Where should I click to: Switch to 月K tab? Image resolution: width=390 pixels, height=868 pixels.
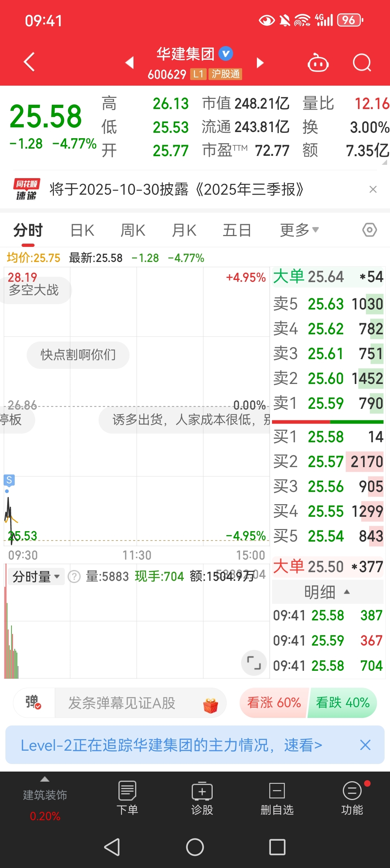(x=184, y=230)
